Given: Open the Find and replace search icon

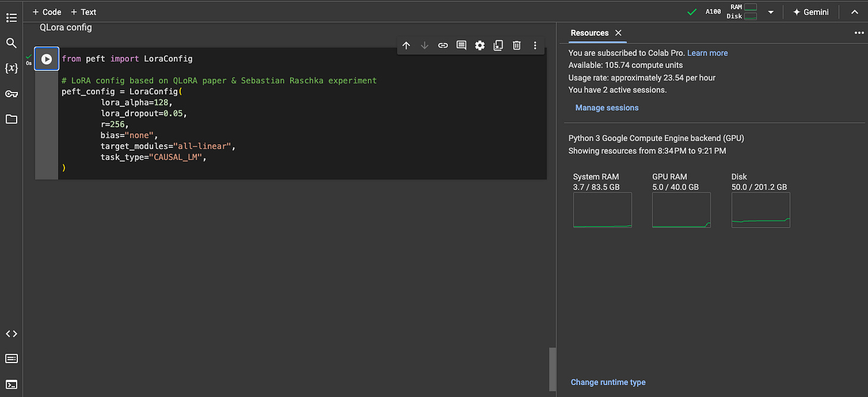Looking at the screenshot, I should tap(11, 43).
